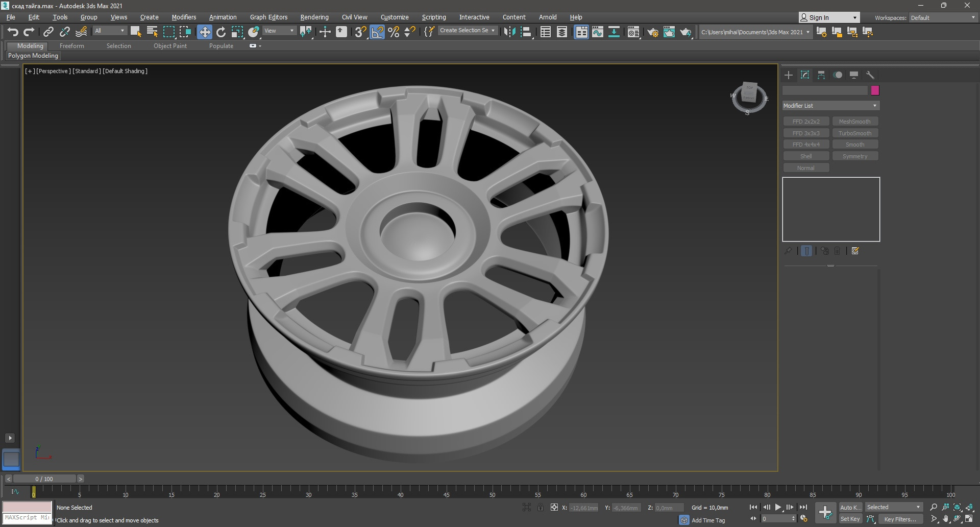Click the Undo arrow icon
980x527 pixels.
(x=13, y=32)
